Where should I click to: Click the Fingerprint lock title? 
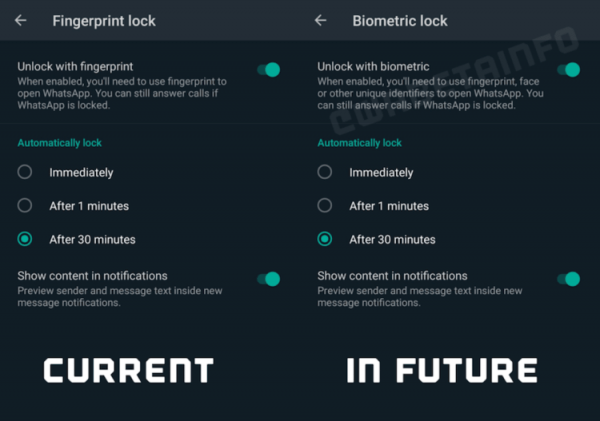point(104,21)
